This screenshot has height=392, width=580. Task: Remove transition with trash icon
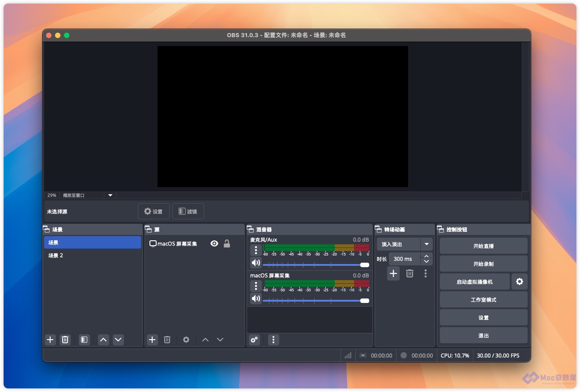[409, 273]
